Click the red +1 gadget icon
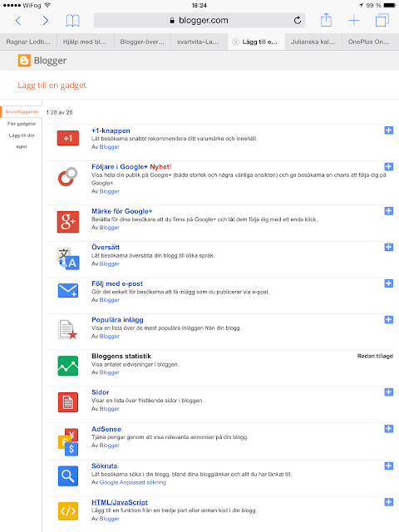 68,138
